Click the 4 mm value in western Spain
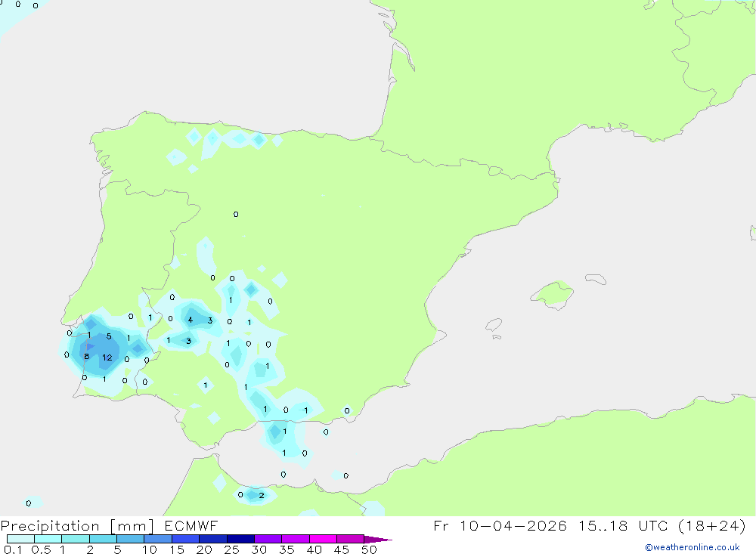The height and width of the screenshot is (554, 756). pyautogui.click(x=191, y=320)
